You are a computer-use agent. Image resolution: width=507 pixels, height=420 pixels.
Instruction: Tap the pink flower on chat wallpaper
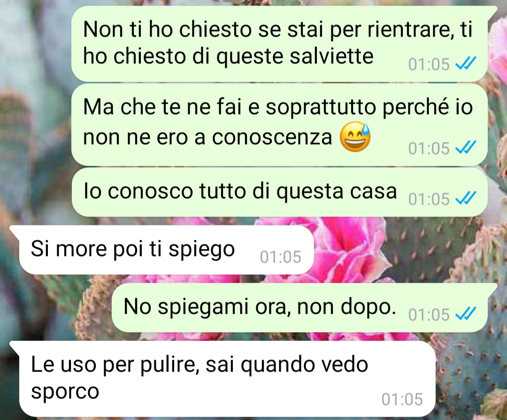[x=349, y=249]
